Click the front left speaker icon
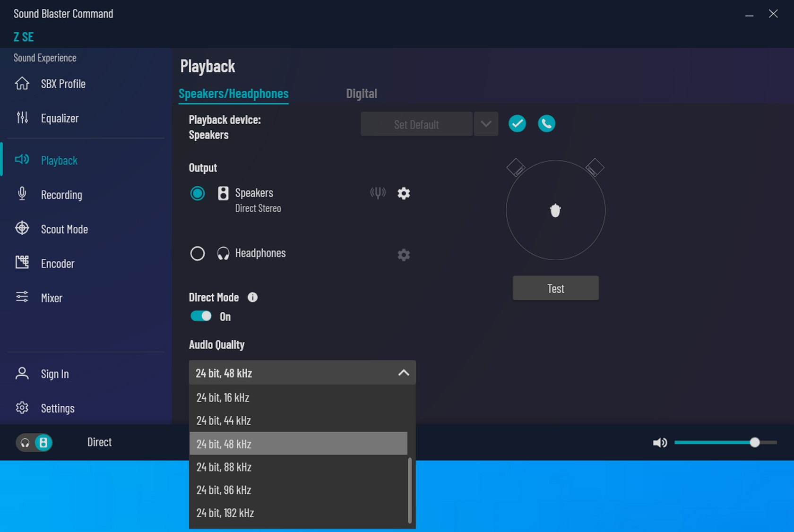This screenshot has width=794, height=532. click(x=516, y=168)
